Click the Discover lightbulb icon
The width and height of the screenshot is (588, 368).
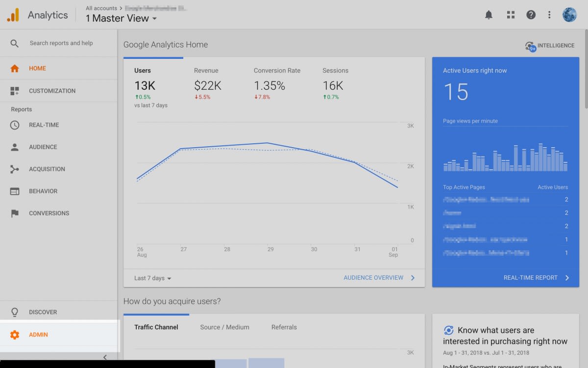pyautogui.click(x=15, y=312)
